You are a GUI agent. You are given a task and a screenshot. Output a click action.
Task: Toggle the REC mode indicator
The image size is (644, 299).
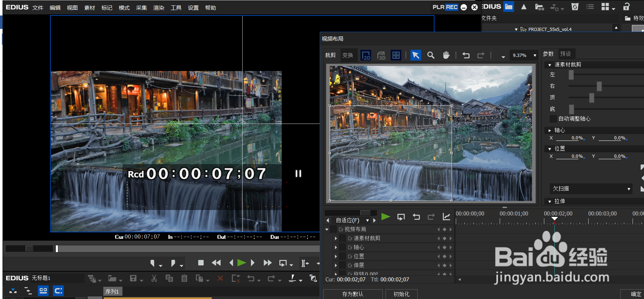452,7
